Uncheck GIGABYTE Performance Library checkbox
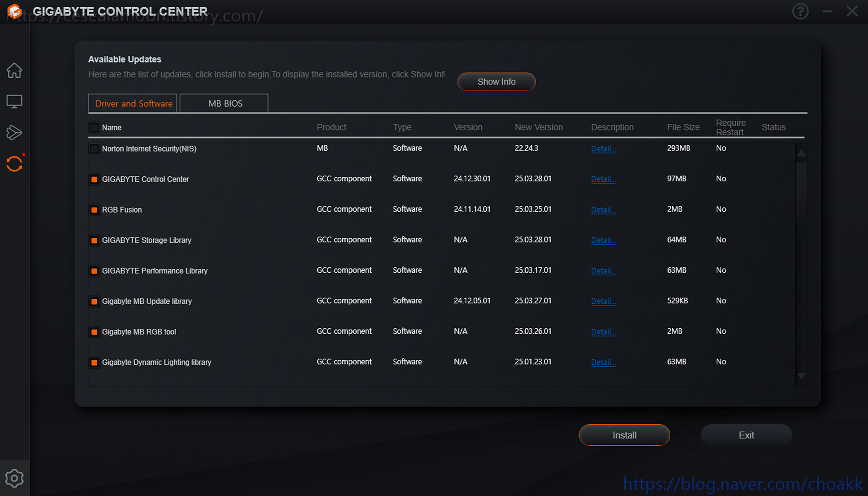 click(94, 271)
